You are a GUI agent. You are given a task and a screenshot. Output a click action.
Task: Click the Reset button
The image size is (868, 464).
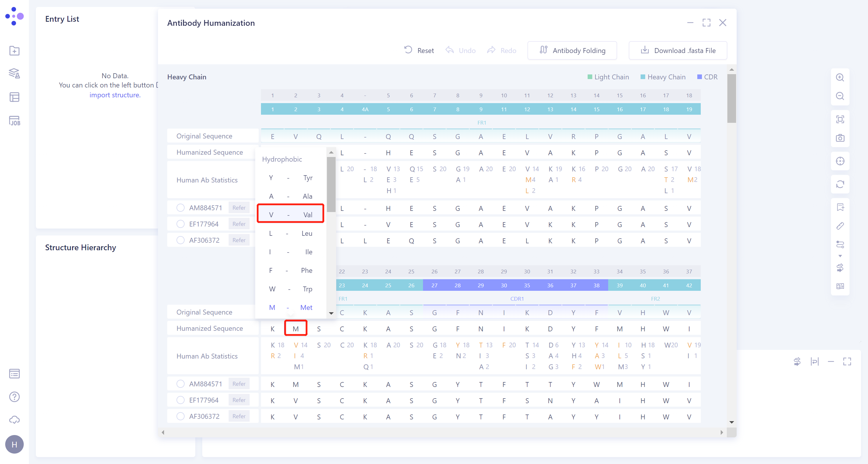coord(419,50)
